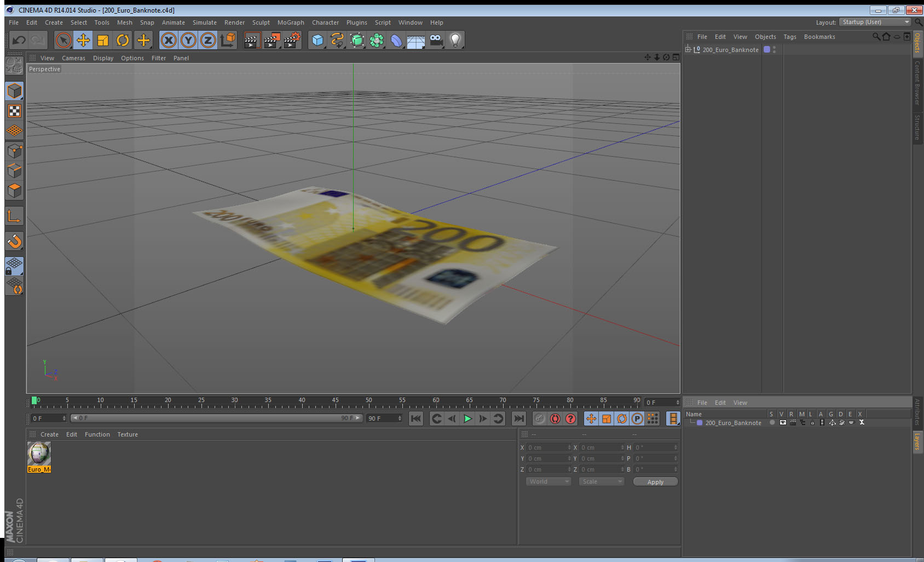Toggle Autokeying button
The width and height of the screenshot is (924, 562).
click(555, 418)
